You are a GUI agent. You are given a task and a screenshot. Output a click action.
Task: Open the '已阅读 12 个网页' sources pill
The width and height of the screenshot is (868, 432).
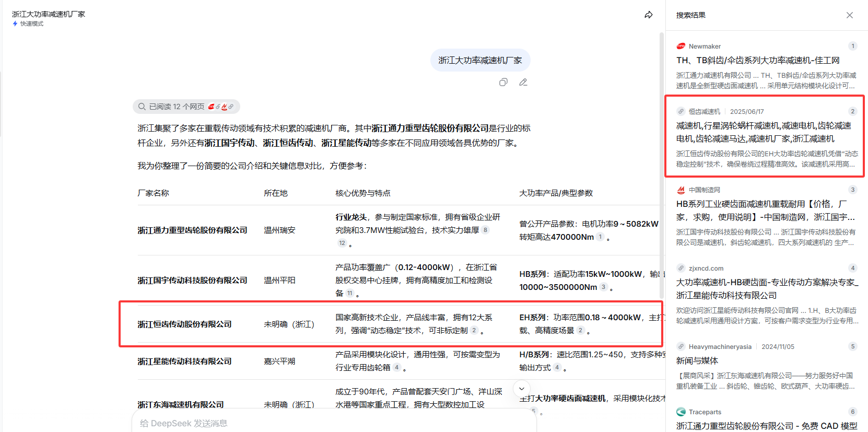[x=186, y=107]
